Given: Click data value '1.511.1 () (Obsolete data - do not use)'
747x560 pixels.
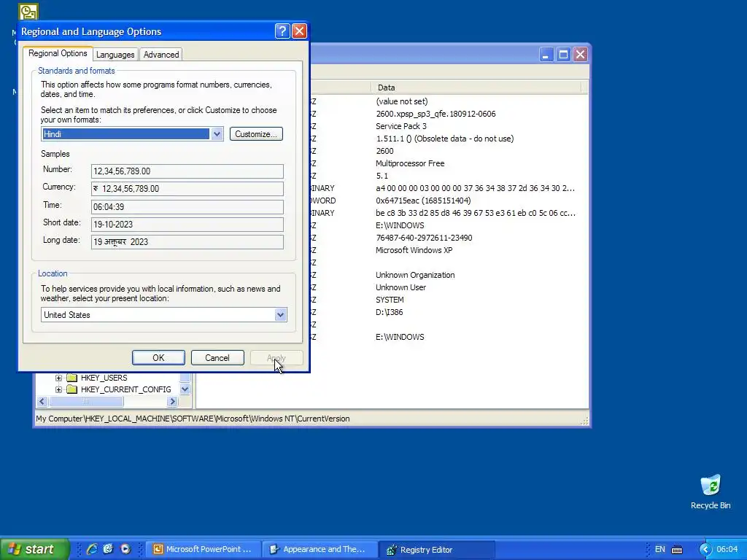Looking at the screenshot, I should [445, 139].
